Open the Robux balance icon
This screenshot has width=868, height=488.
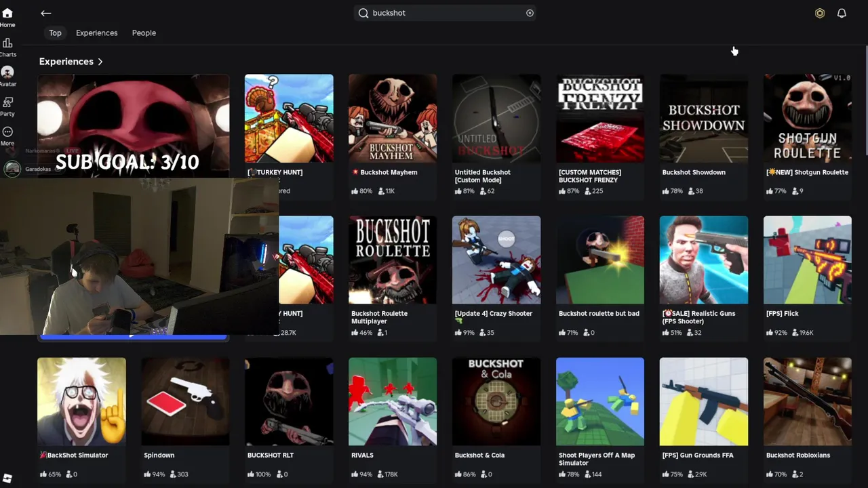tap(820, 13)
